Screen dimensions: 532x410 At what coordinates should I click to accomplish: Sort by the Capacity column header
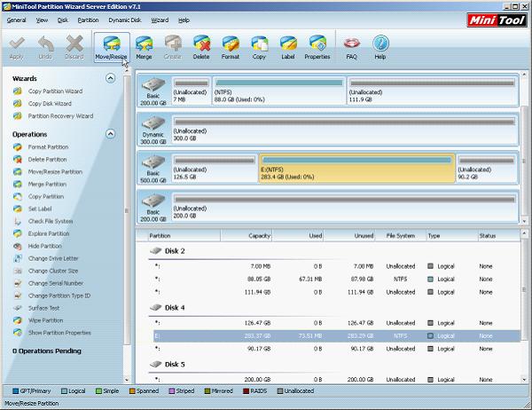point(246,235)
